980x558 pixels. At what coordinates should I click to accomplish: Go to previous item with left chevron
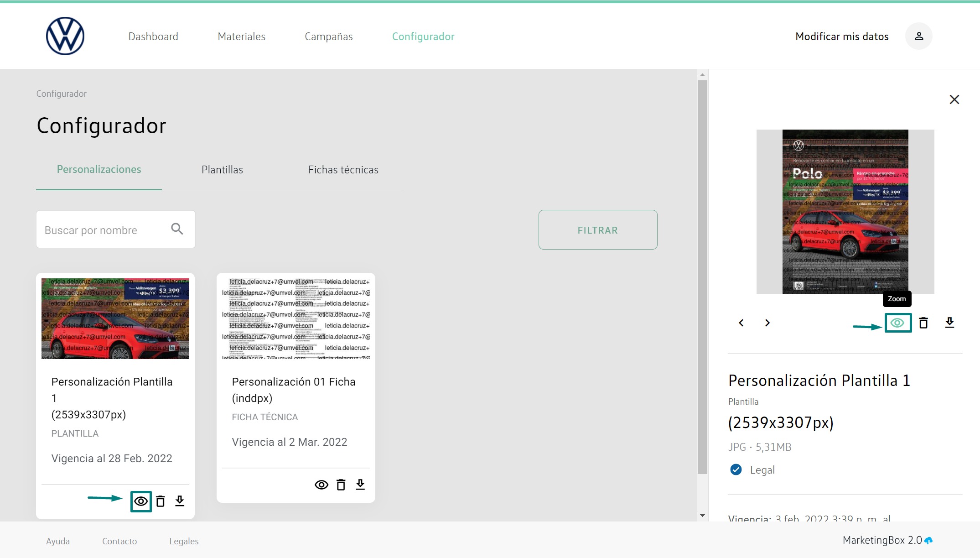[741, 323]
